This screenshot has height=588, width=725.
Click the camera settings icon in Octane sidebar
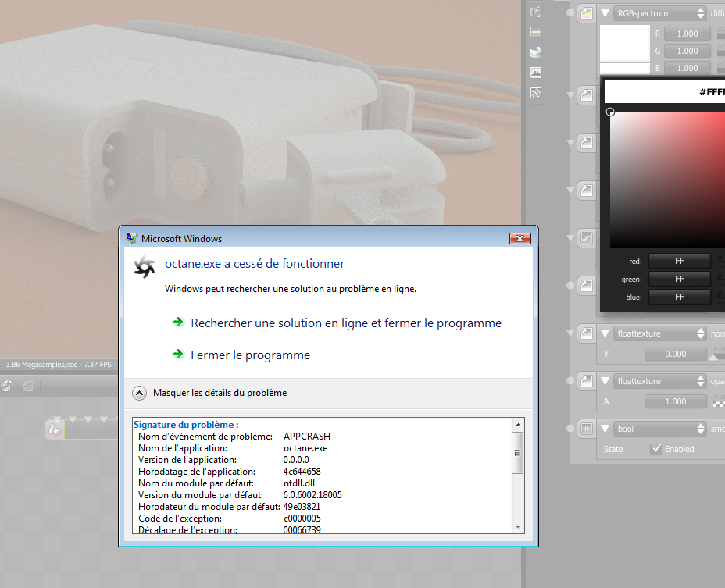536,12
